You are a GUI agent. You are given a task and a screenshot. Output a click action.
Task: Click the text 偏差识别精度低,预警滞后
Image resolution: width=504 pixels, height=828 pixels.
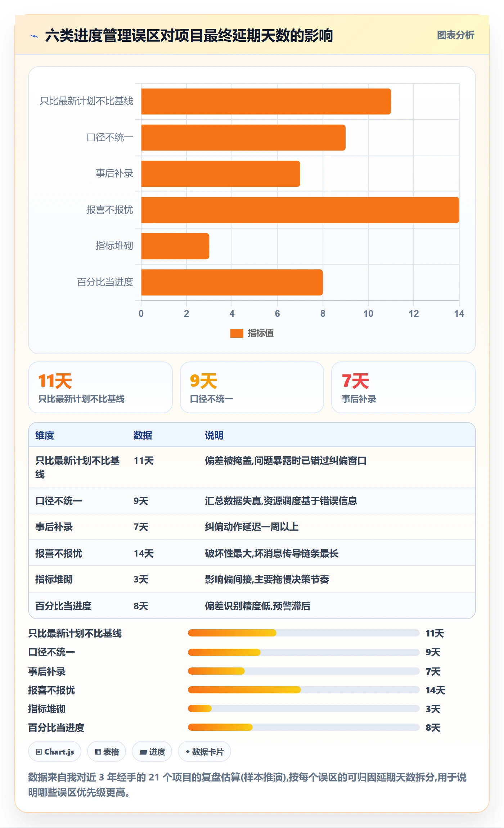point(257,606)
